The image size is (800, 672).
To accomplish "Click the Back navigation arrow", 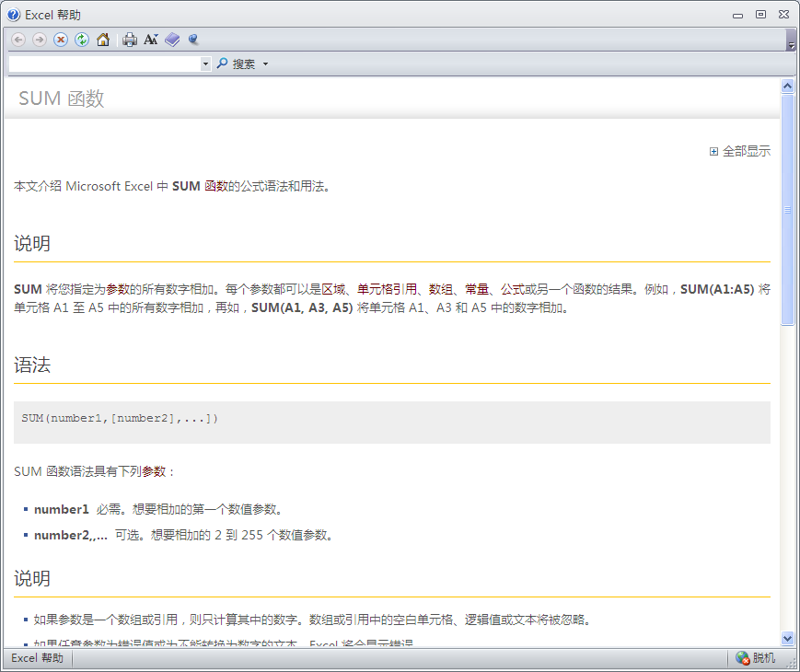I will tap(18, 40).
